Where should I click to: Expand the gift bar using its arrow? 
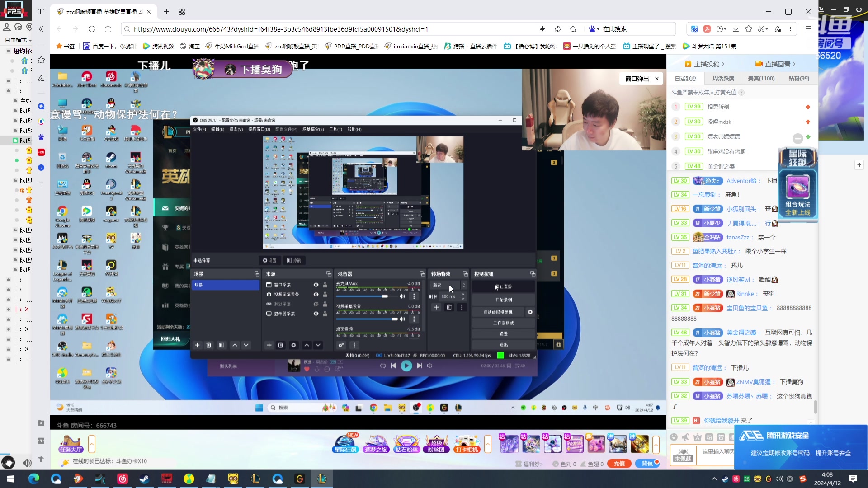pos(656,444)
